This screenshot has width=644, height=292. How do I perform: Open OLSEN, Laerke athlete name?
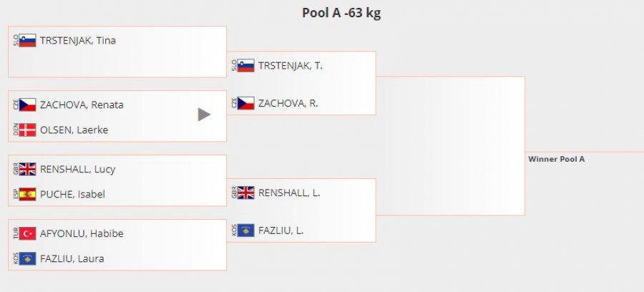click(74, 130)
